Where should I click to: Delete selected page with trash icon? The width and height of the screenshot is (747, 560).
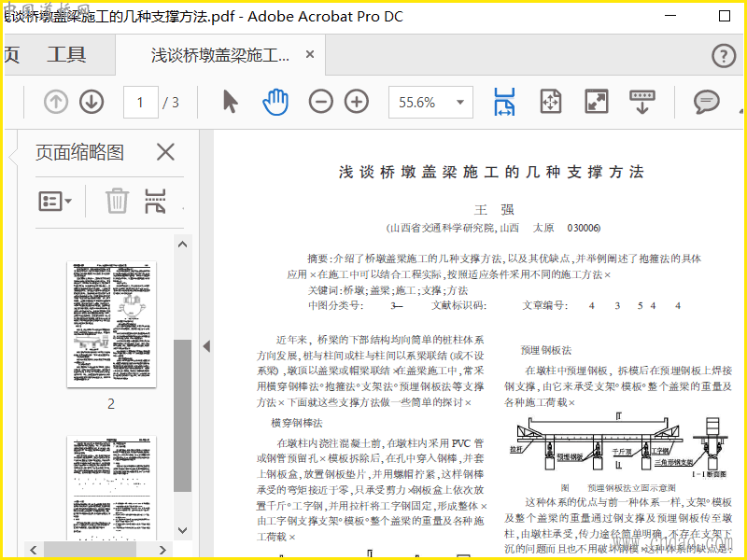pos(117,201)
